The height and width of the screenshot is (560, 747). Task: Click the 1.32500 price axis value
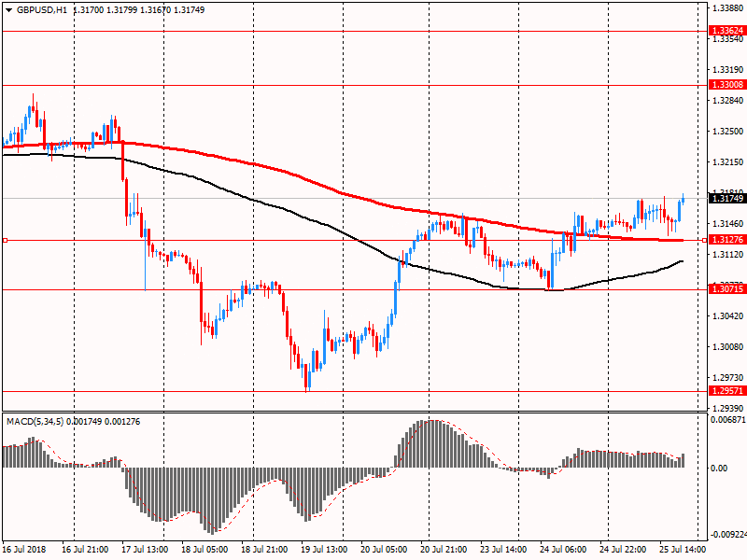pos(728,132)
